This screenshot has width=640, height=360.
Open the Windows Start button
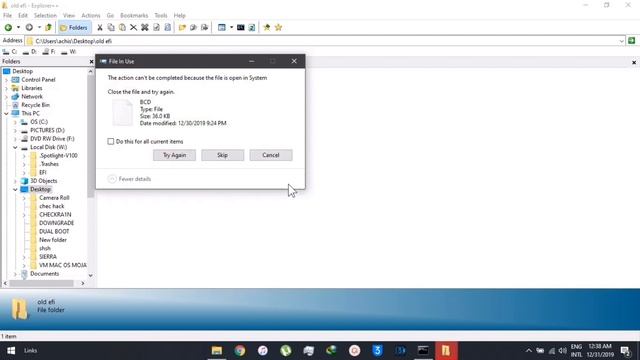[x=11, y=351]
